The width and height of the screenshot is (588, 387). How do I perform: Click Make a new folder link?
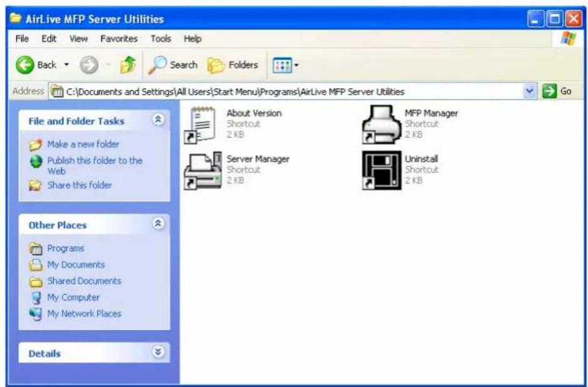83,144
